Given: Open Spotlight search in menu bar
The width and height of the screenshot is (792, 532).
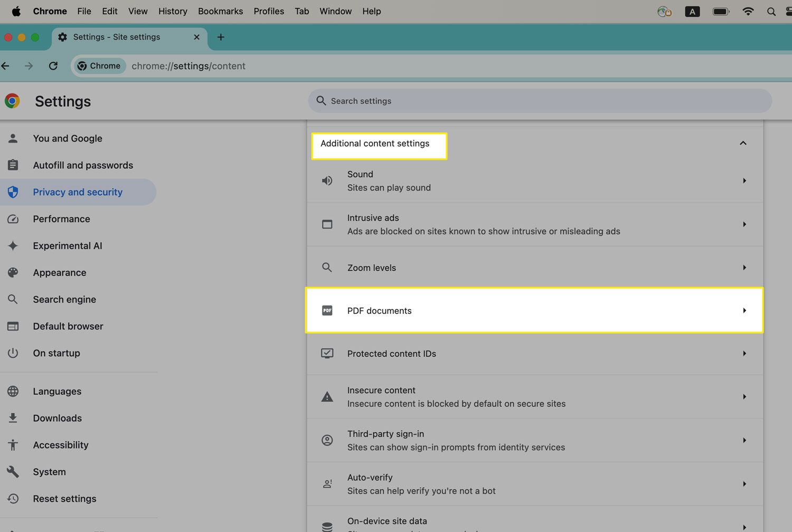Looking at the screenshot, I should coord(771,12).
